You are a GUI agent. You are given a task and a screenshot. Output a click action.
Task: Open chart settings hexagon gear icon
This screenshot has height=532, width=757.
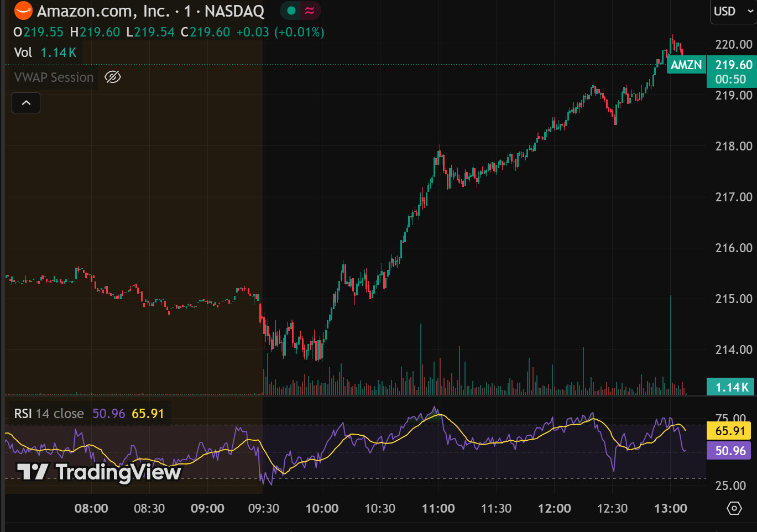[x=734, y=508]
